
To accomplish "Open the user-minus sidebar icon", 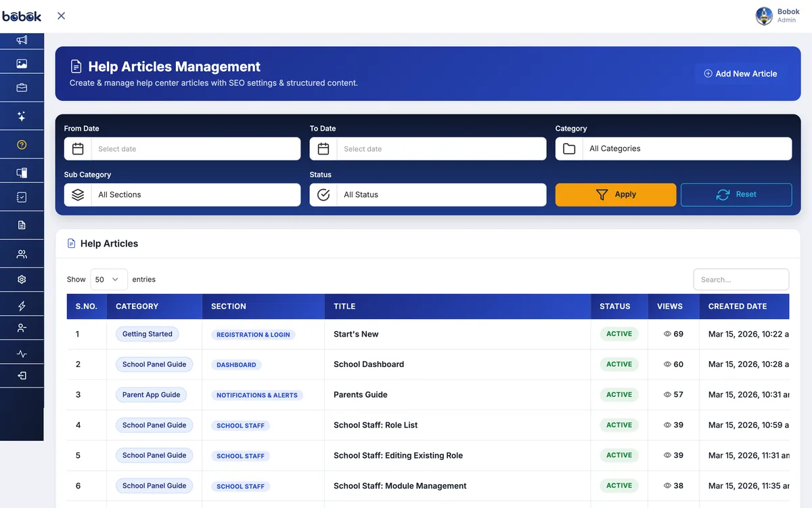I will 22,328.
